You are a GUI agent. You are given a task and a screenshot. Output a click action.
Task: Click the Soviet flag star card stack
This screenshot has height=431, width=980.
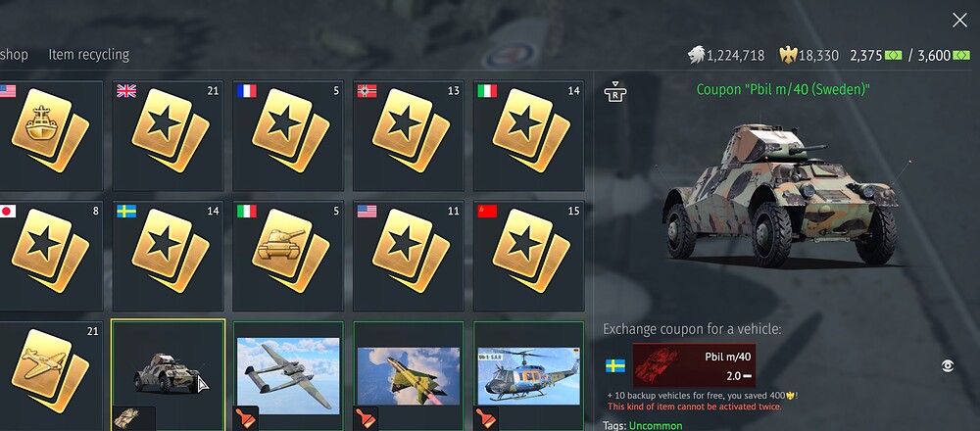[x=529, y=256]
